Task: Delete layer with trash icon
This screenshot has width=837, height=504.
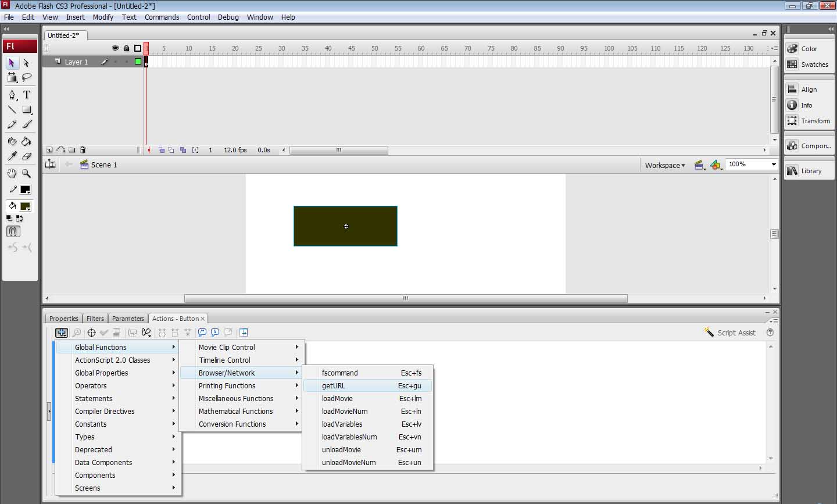Action: pos(83,150)
